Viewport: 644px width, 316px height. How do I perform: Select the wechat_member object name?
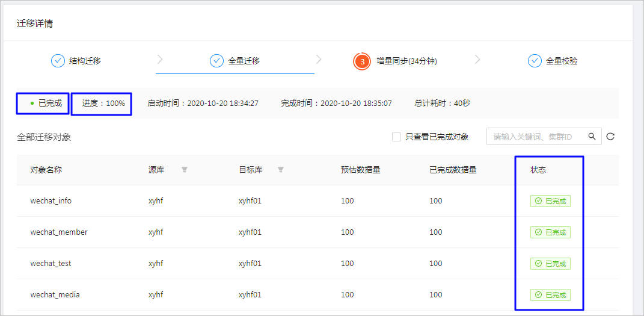point(59,232)
